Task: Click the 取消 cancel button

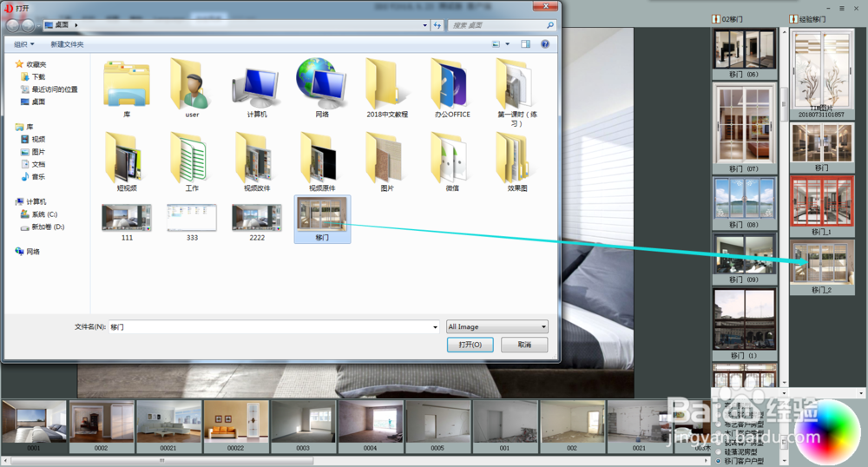Action: [x=524, y=344]
